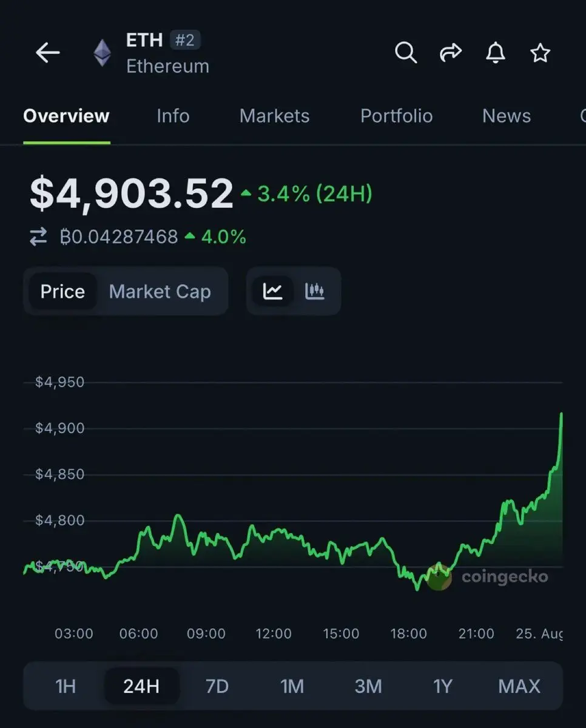Image resolution: width=586 pixels, height=728 pixels.
Task: Select the 7D time range
Action: 217,686
